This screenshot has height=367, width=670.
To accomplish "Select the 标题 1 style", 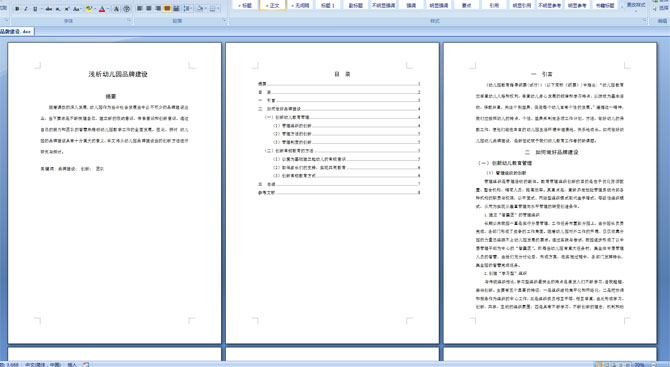I will [328, 6].
